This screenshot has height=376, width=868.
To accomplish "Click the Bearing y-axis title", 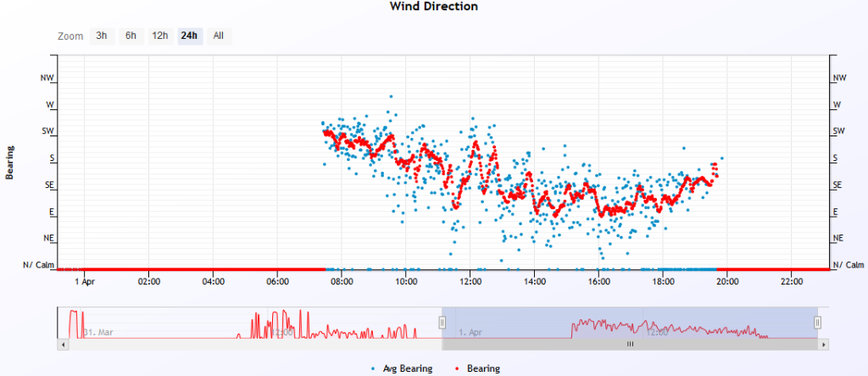I will 9,163.
